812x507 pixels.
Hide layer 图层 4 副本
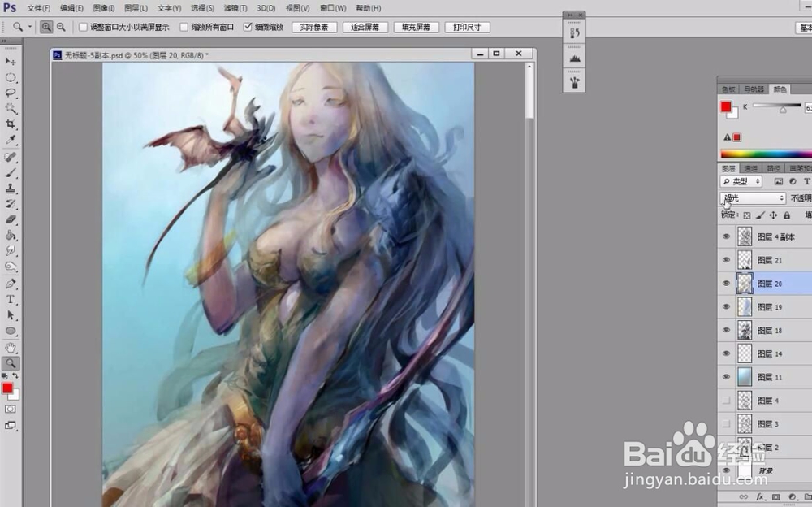click(726, 236)
